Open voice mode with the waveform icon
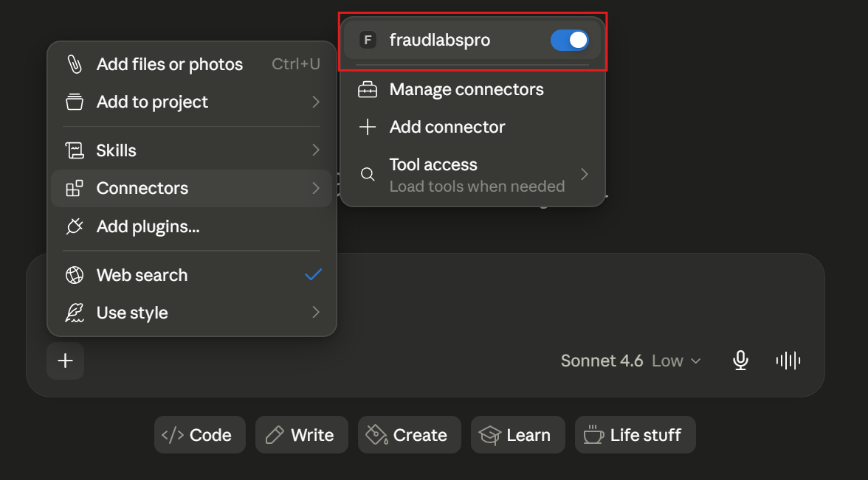The width and height of the screenshot is (868, 480). click(x=788, y=361)
